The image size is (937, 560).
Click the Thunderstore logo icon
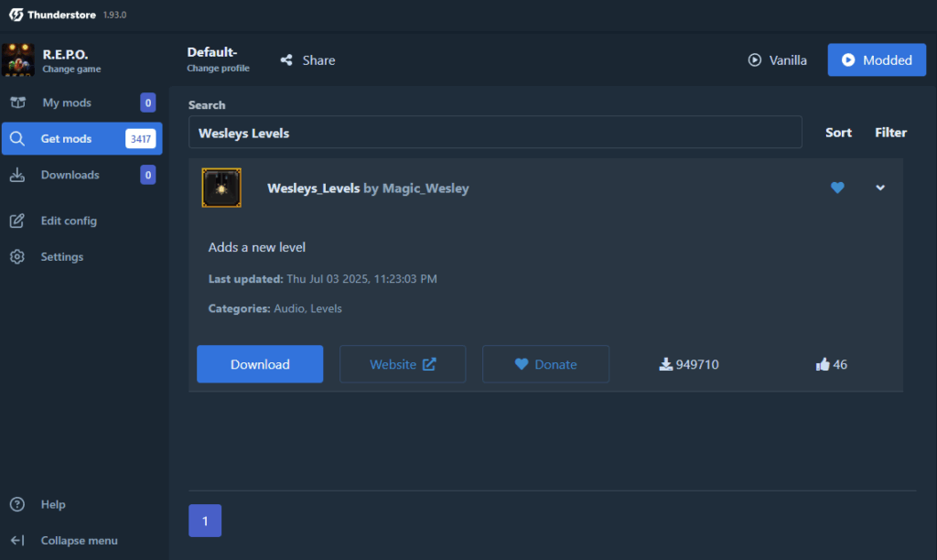click(16, 15)
